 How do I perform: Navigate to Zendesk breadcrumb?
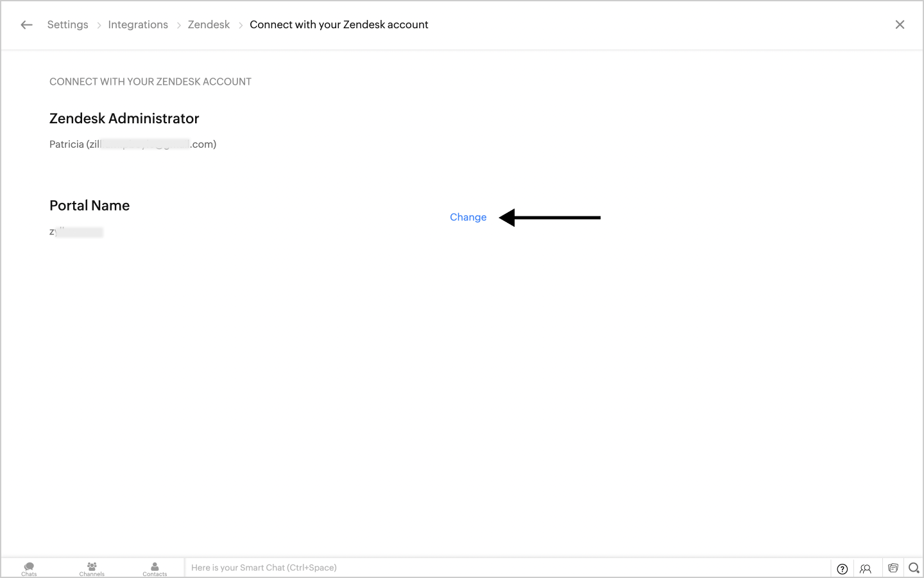209,24
